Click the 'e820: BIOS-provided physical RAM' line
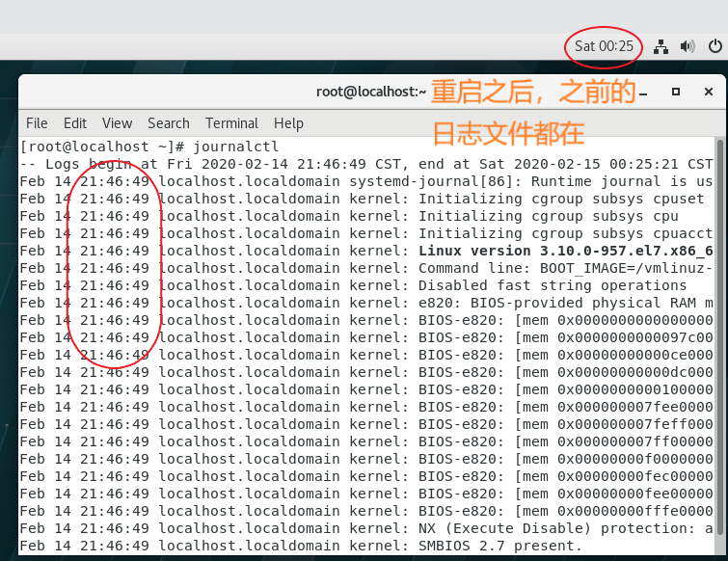The height and width of the screenshot is (561, 728). click(x=366, y=303)
